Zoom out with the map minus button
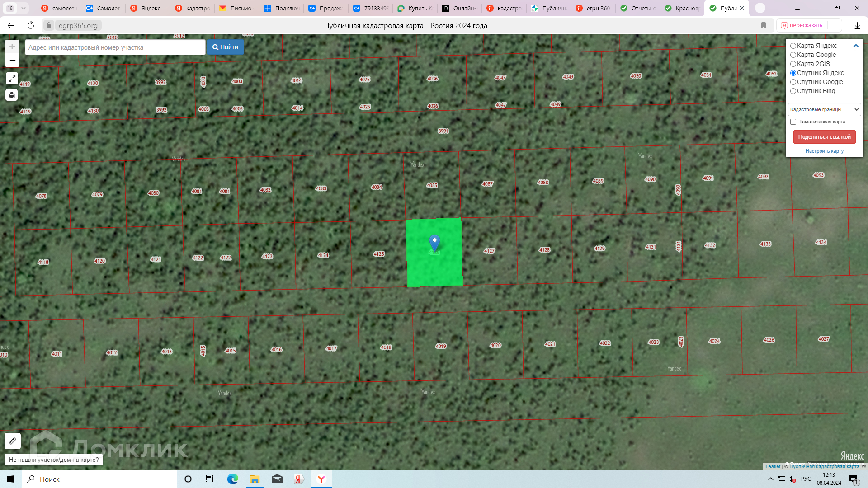 click(x=12, y=60)
